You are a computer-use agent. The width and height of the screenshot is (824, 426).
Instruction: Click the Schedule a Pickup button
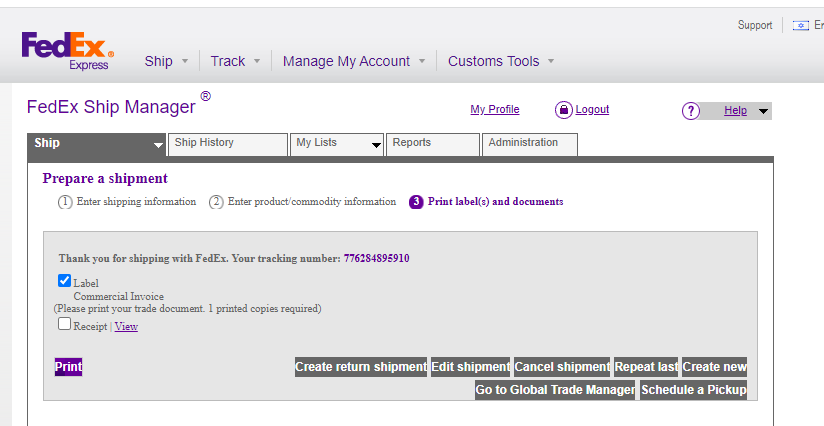[x=693, y=390]
